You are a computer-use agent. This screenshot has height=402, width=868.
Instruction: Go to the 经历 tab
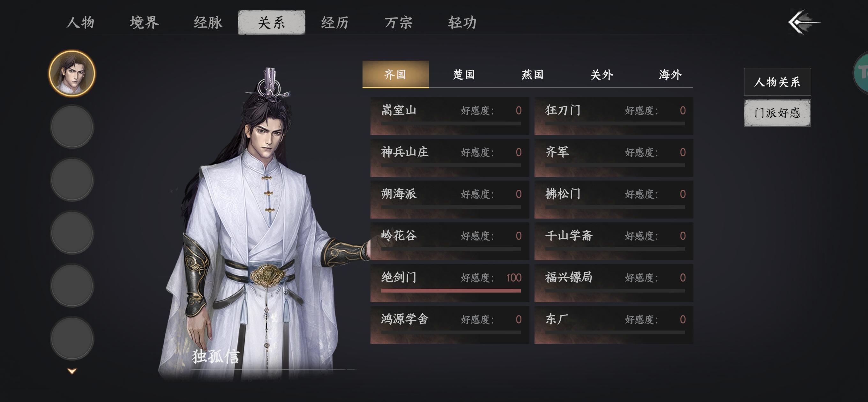click(x=335, y=23)
